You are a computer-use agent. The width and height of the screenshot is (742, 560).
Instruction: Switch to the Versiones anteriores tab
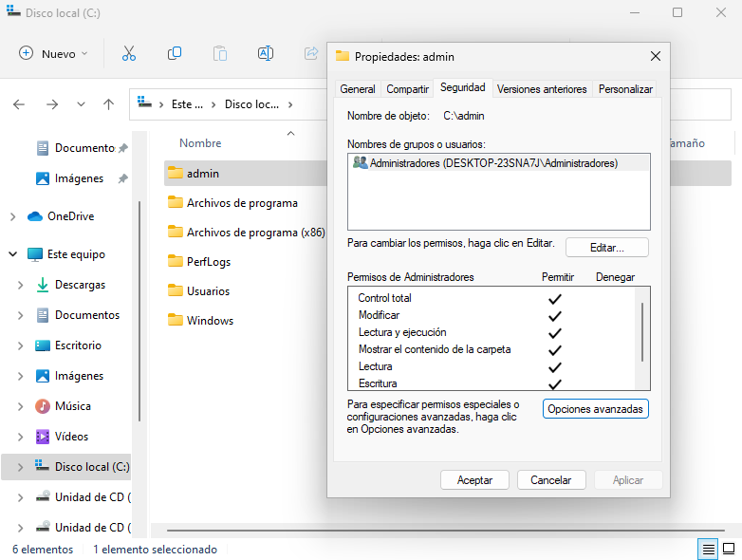tap(542, 89)
